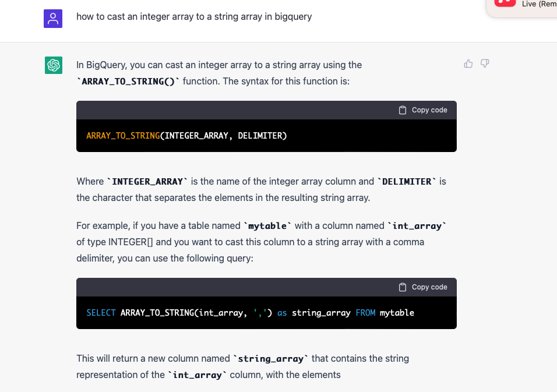Copy the SELECT query code block
This screenshot has height=392, width=557.
422,287
